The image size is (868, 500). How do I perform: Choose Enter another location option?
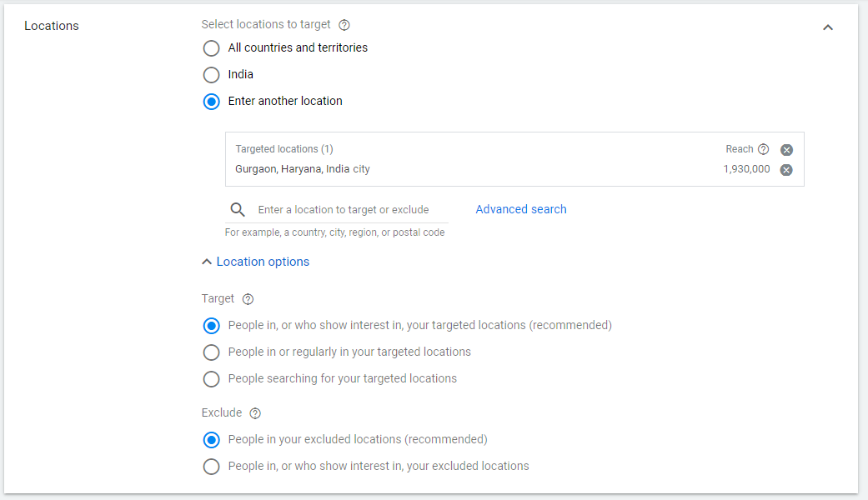pyautogui.click(x=212, y=102)
